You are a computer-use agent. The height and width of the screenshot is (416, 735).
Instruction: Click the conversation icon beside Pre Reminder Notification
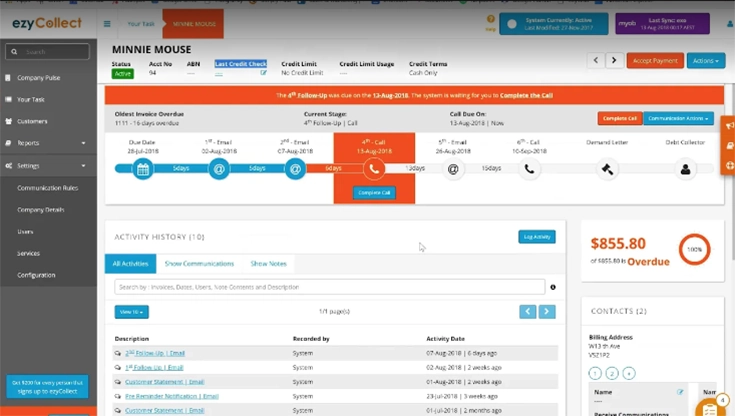tap(118, 396)
